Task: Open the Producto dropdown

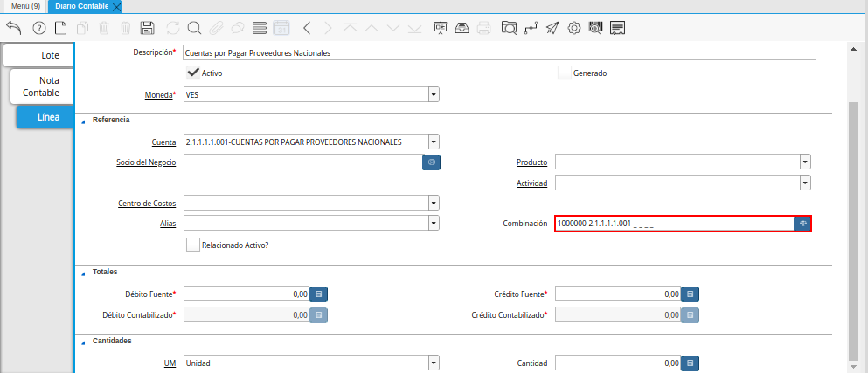Action: pyautogui.click(x=804, y=162)
